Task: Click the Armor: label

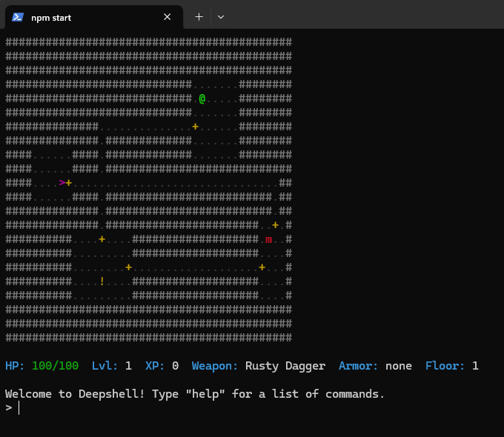Action: (359, 366)
